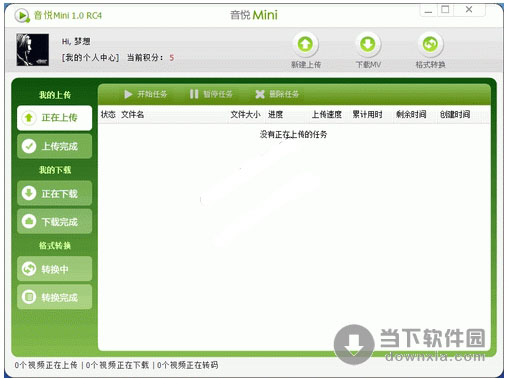Image resolution: width=509 pixels, height=379 pixels.
Task: Open 我的个人中心 link
Action: 90,58
